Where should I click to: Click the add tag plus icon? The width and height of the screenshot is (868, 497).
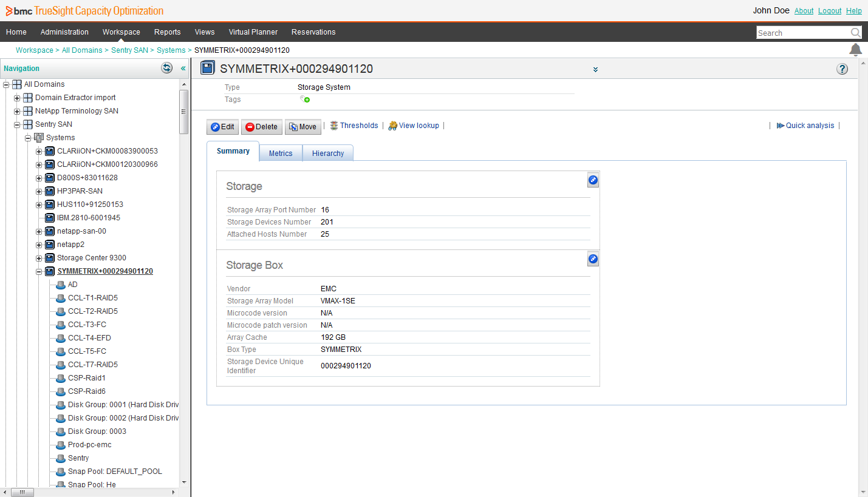[305, 99]
